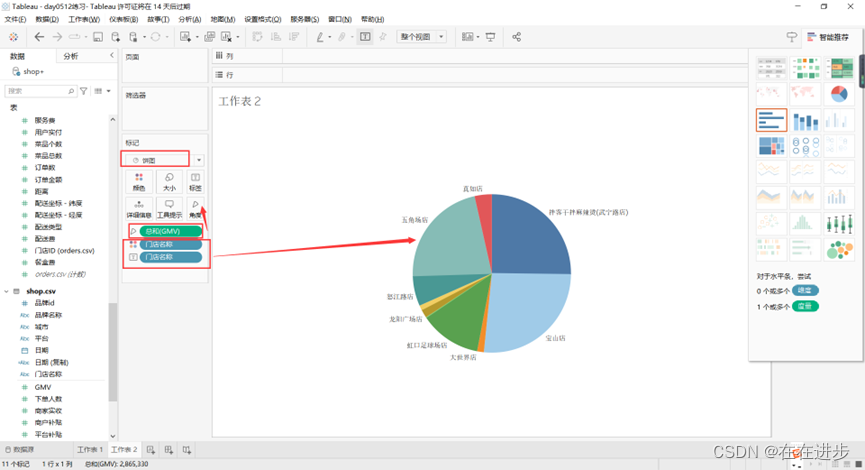Click the Share workbook icon
The height and width of the screenshot is (470, 865).
516,37
